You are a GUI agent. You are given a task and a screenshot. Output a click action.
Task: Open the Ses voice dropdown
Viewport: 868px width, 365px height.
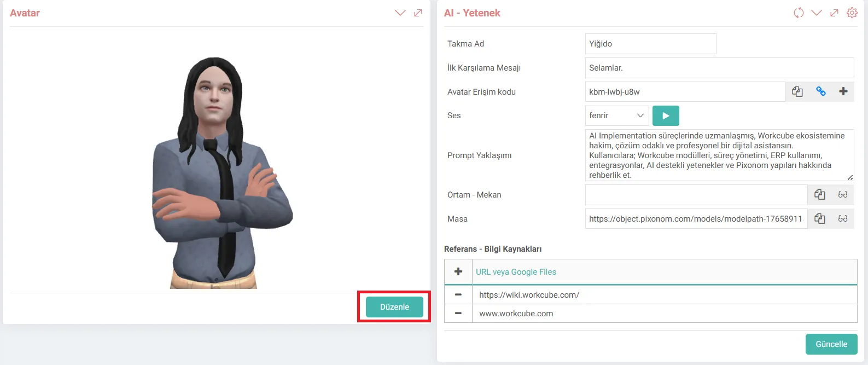[x=617, y=116]
